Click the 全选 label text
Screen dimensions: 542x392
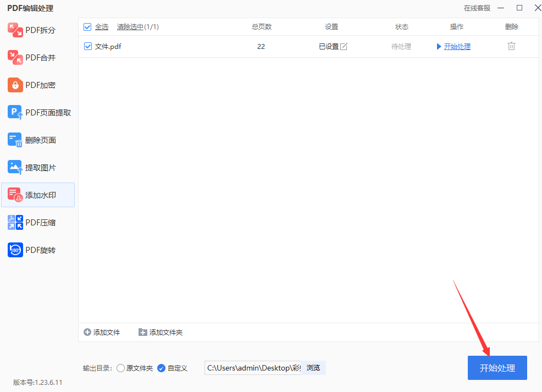(102, 27)
